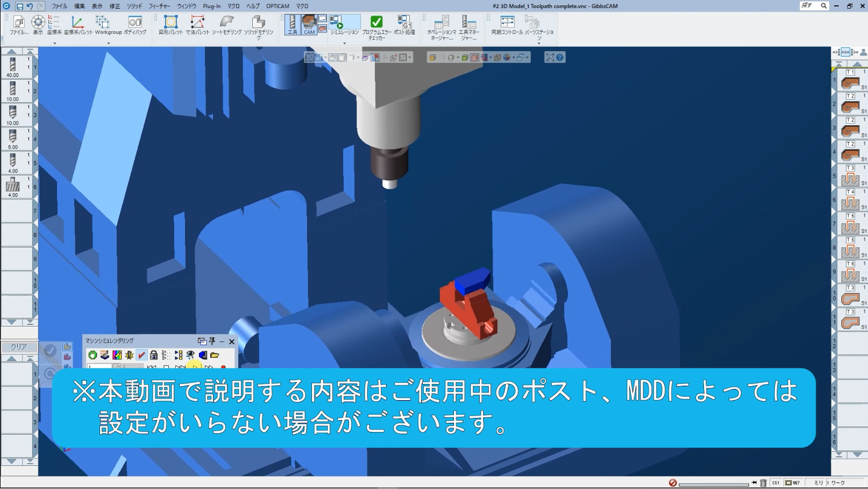Open the フィーチャー menu
The height and width of the screenshot is (489, 868).
click(159, 6)
